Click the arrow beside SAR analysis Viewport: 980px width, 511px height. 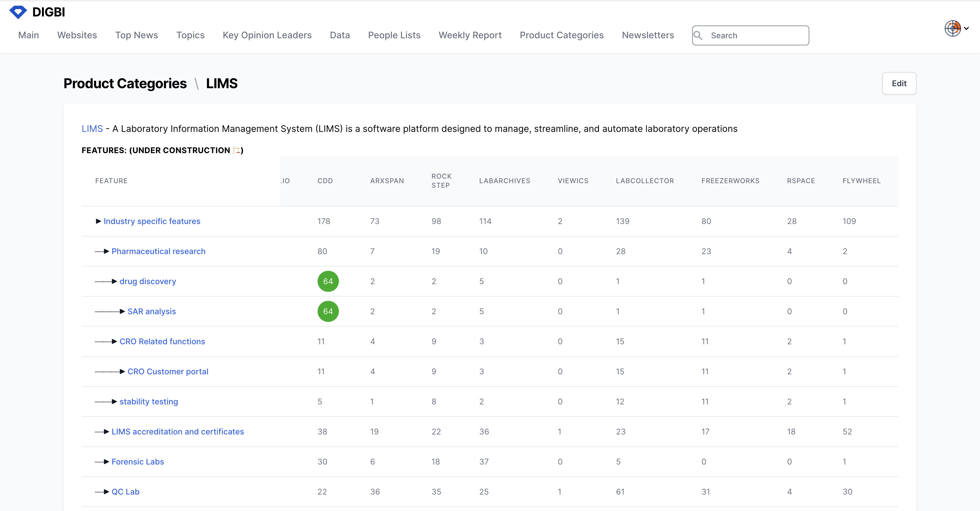pos(110,311)
